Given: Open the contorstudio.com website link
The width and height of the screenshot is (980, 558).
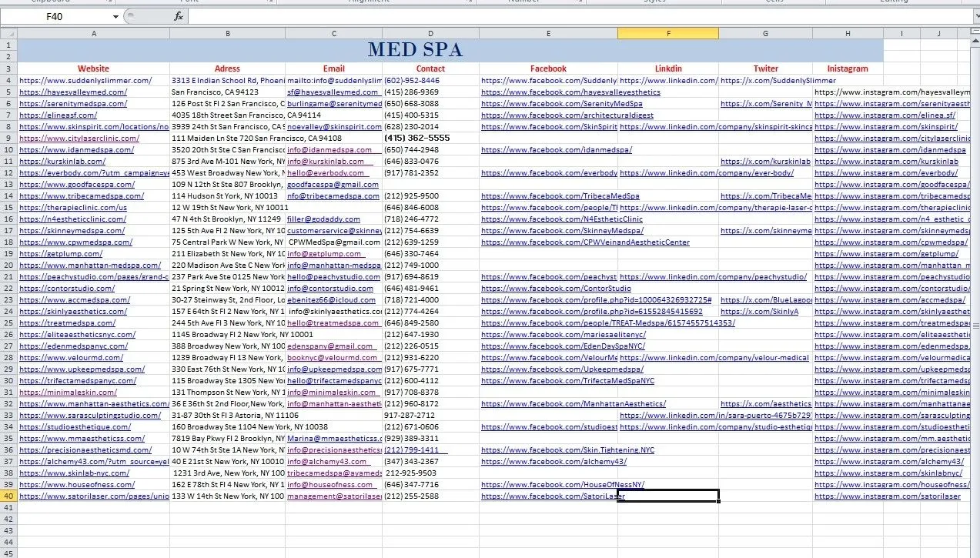Looking at the screenshot, I should tap(68, 288).
